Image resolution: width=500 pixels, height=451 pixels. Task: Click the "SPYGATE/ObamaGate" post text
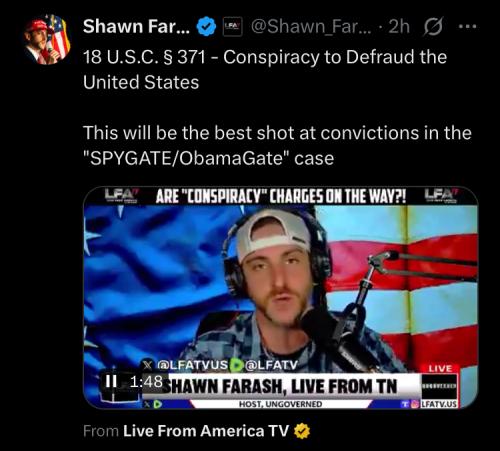[187, 158]
